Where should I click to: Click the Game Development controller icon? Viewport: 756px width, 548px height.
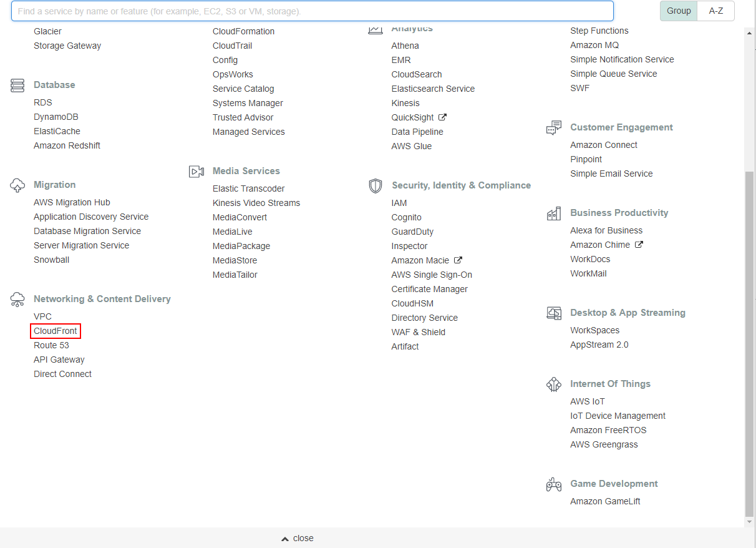point(554,484)
